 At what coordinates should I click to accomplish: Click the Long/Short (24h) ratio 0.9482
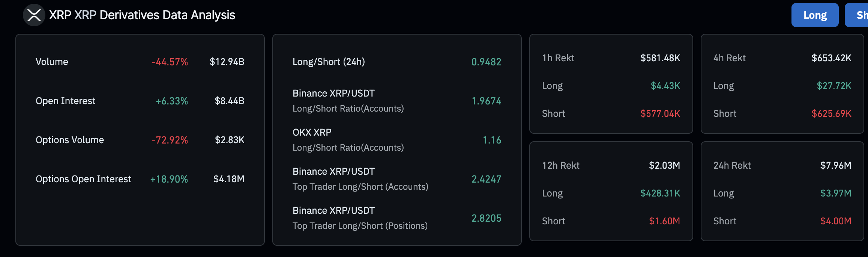[486, 62]
